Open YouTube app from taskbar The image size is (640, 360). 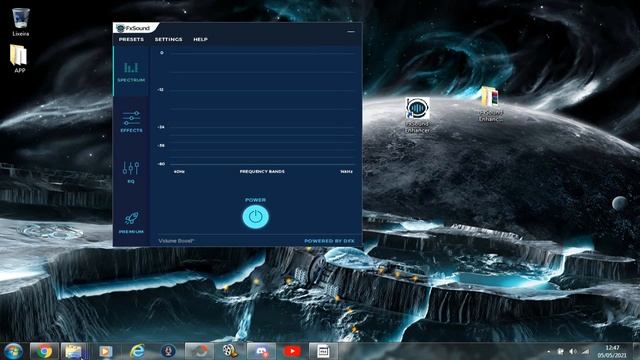click(292, 351)
